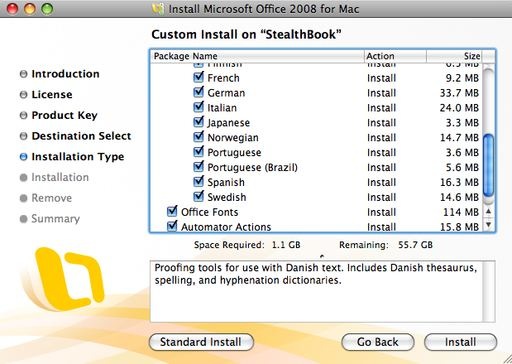Click the Go Back button
Viewport: 512px width, 364px height.
[378, 342]
